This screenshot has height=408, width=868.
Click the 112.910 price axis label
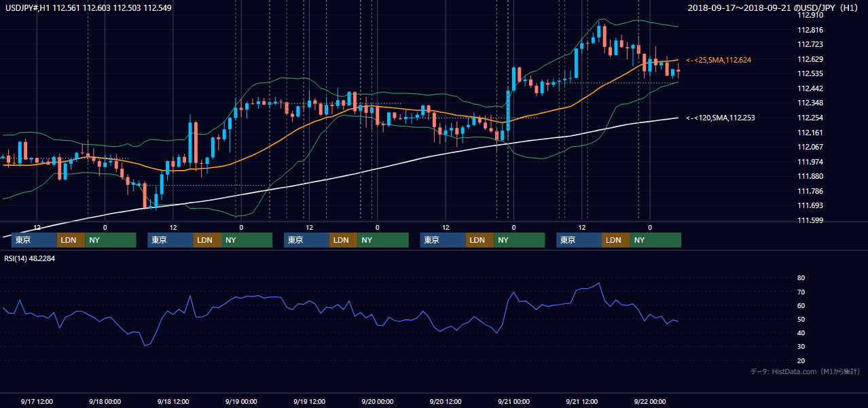[x=810, y=15]
